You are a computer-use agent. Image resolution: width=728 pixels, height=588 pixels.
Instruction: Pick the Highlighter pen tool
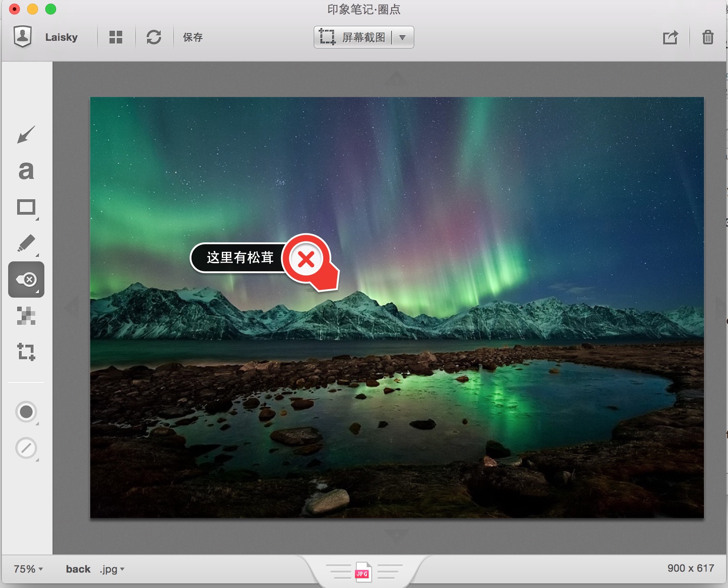click(x=26, y=243)
